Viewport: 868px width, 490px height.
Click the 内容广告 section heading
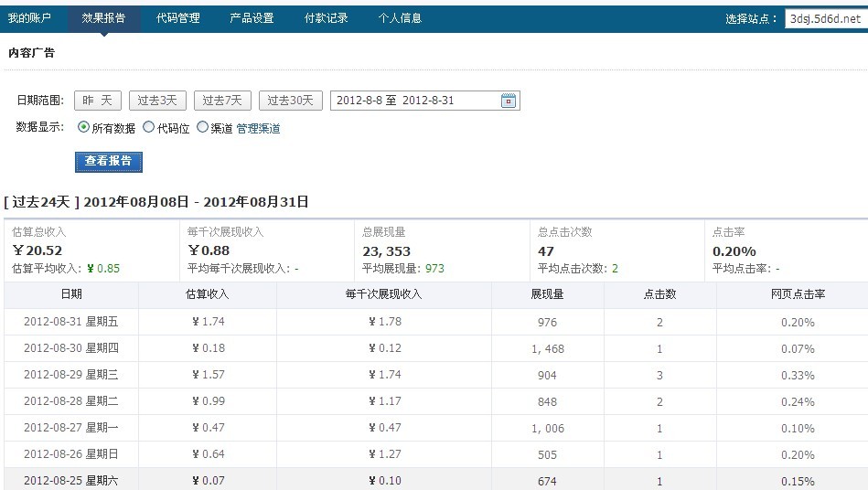click(31, 53)
